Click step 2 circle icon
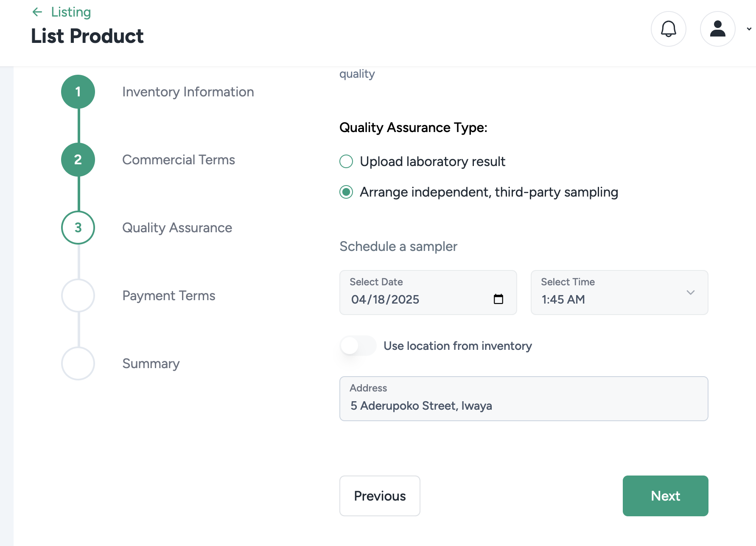 [78, 160]
